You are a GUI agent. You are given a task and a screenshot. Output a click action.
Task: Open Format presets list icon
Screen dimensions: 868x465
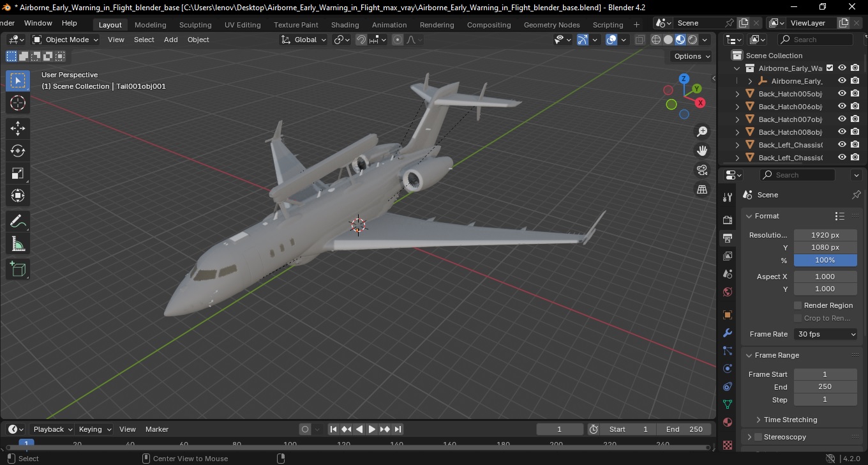tap(840, 216)
